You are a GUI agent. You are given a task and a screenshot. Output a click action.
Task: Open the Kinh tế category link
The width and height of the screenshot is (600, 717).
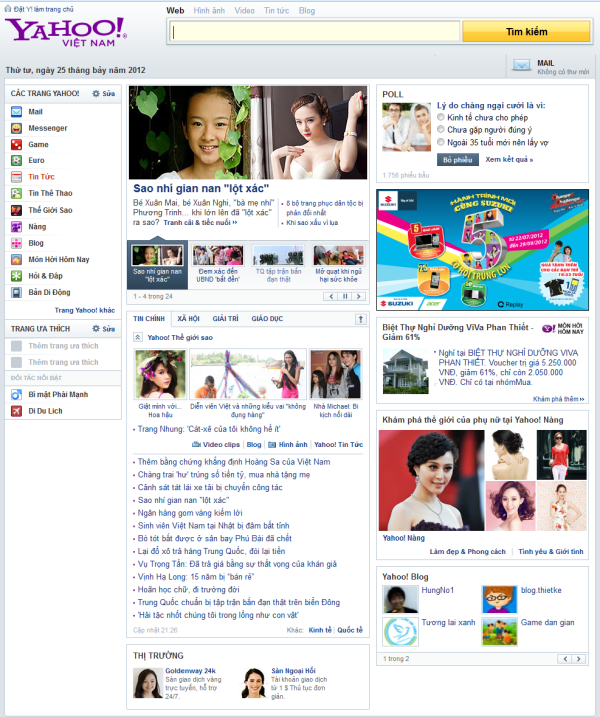point(320,630)
